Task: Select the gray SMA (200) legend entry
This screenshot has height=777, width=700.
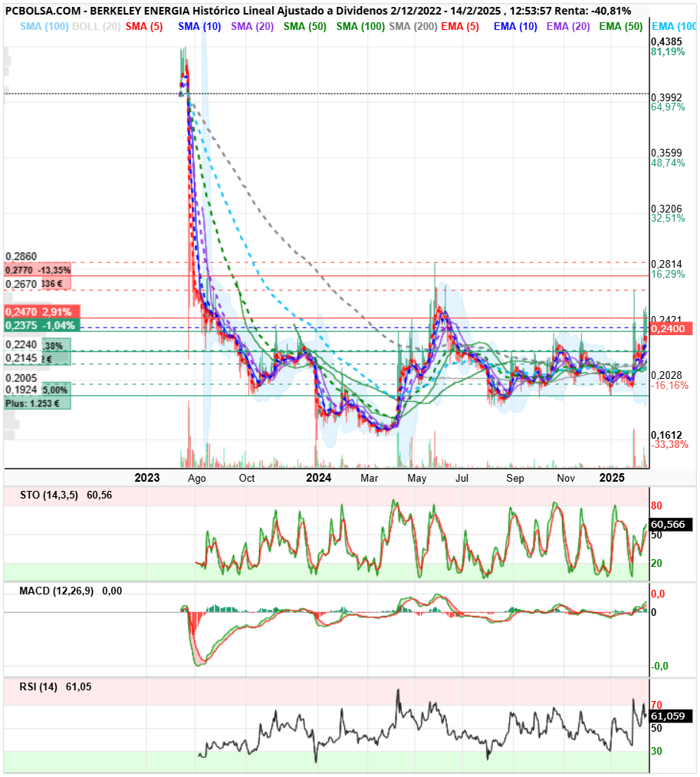Action: (x=412, y=26)
